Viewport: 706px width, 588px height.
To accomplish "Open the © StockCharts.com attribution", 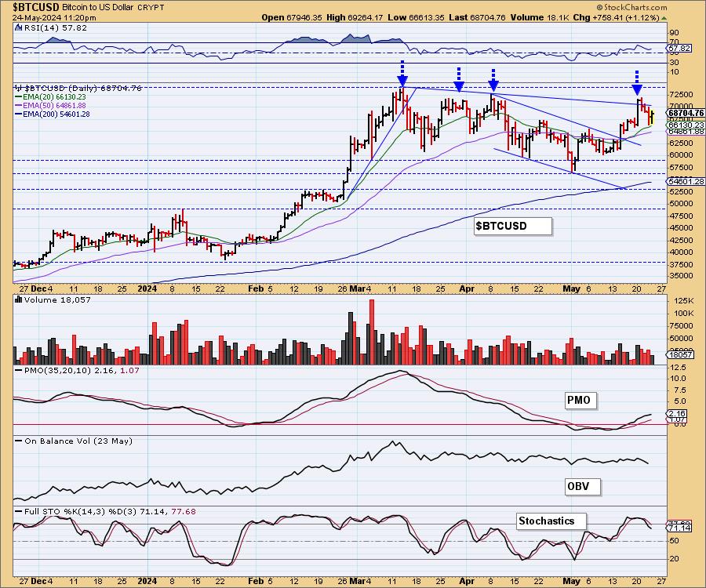I will coord(631,7).
